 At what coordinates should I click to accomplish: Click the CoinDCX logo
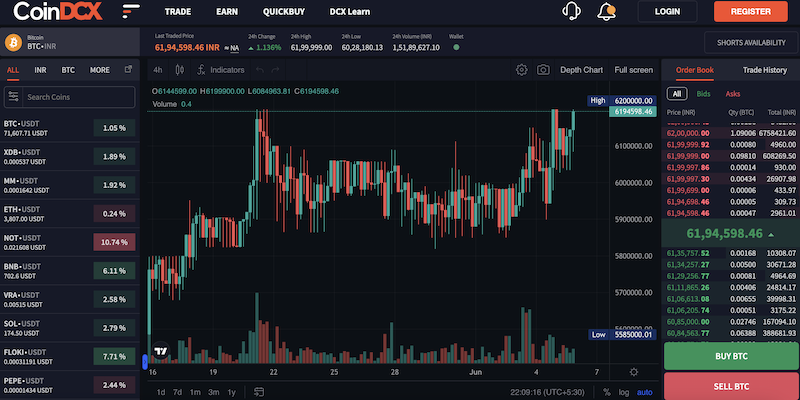[x=58, y=11]
